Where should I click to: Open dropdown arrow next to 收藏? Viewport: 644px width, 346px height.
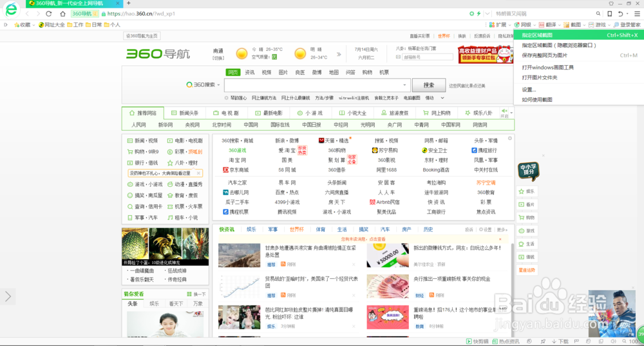(x=33, y=25)
